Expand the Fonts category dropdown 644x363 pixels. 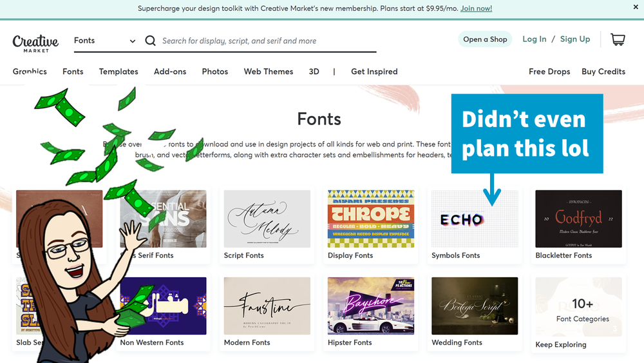pos(105,41)
